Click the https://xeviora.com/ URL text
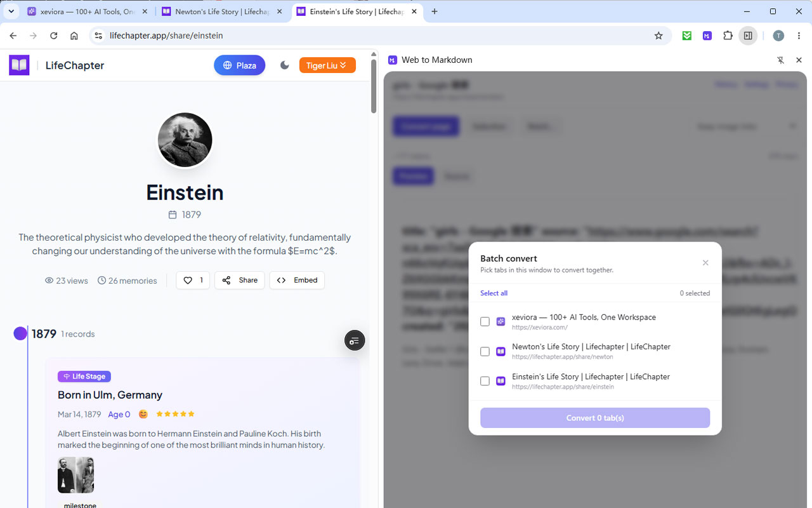Image resolution: width=812 pixels, height=508 pixels. coord(540,328)
